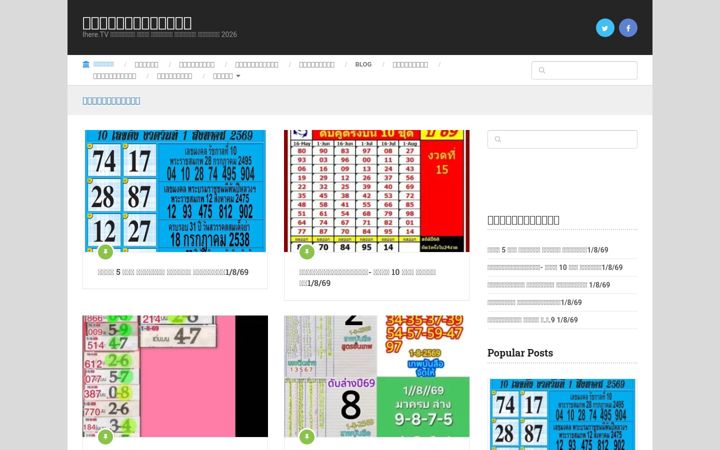Open the pink thumbnail showing 4-7

175,376
